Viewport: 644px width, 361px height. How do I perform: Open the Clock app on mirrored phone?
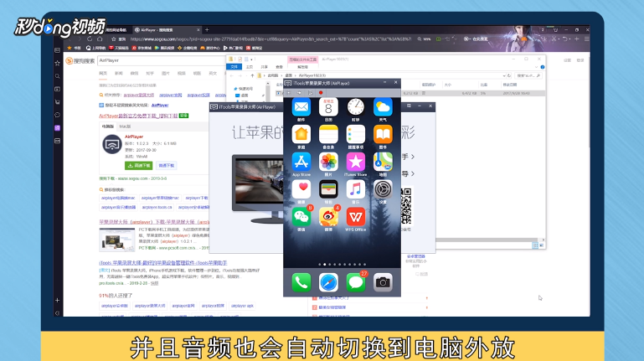tap(355, 107)
